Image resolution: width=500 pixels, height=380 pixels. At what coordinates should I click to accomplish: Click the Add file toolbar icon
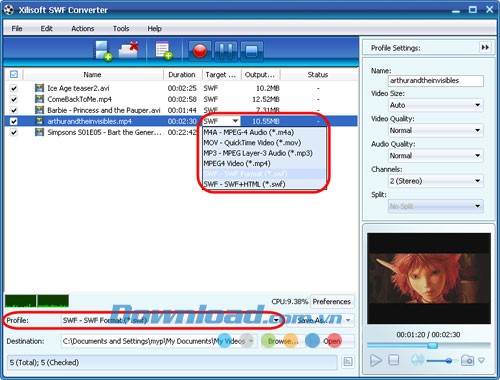click(x=103, y=51)
